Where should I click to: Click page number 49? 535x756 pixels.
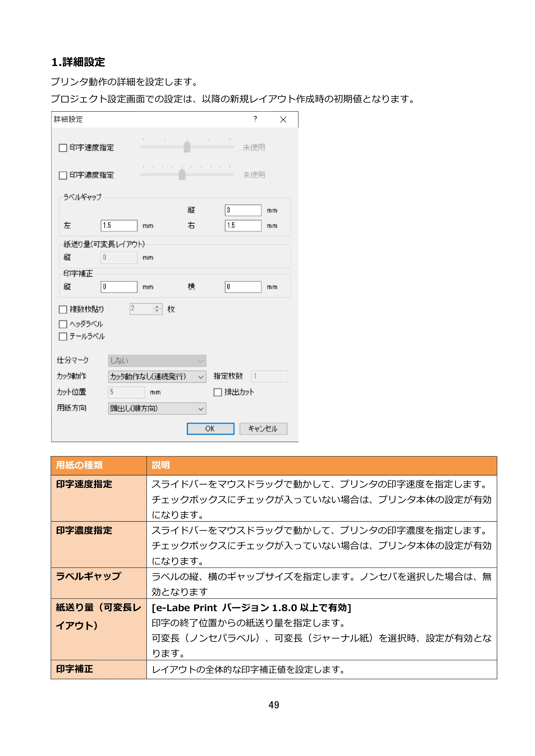tap(274, 705)
